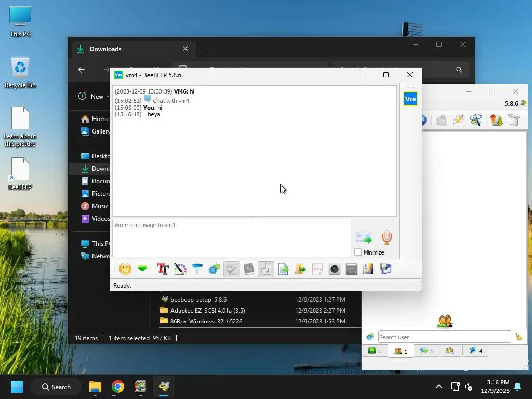Click BeeBEEP desktop shortcut
The image size is (532, 399).
(x=20, y=174)
